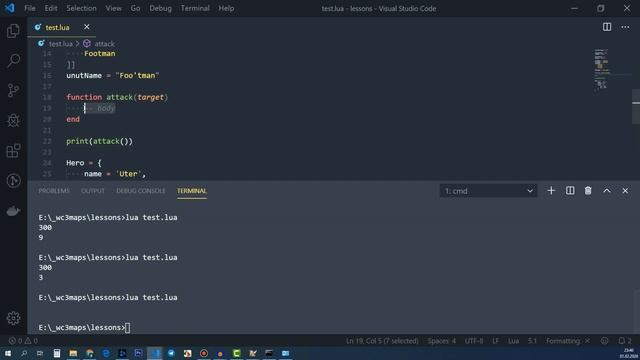Open notifications bell in the status bar
Screen dimensions: 640x360
(x=624, y=341)
